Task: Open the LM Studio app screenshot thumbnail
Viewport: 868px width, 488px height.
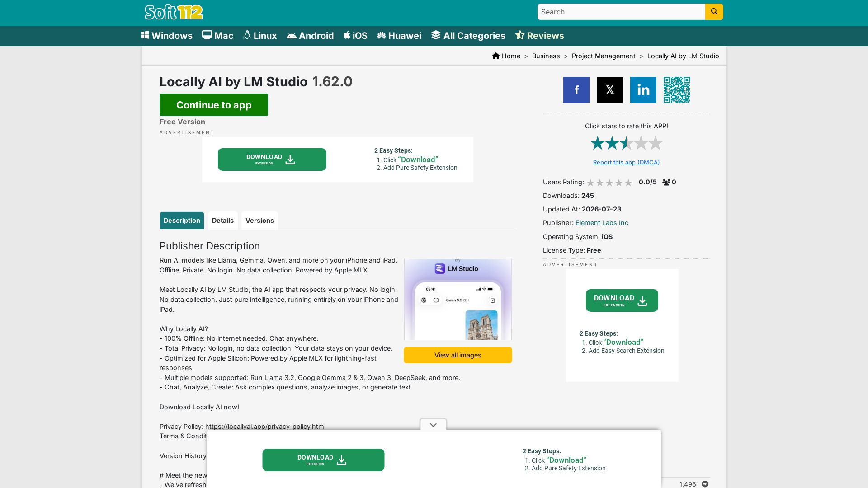Action: pyautogui.click(x=458, y=300)
